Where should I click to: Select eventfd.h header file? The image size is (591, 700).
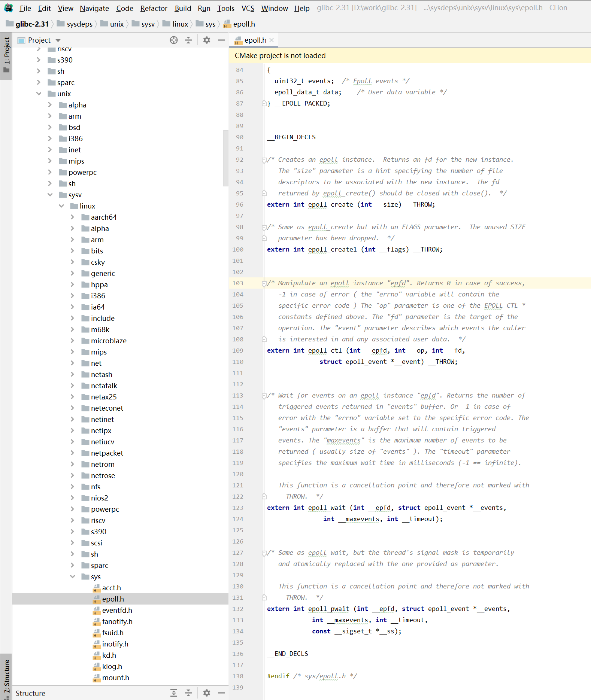(117, 610)
